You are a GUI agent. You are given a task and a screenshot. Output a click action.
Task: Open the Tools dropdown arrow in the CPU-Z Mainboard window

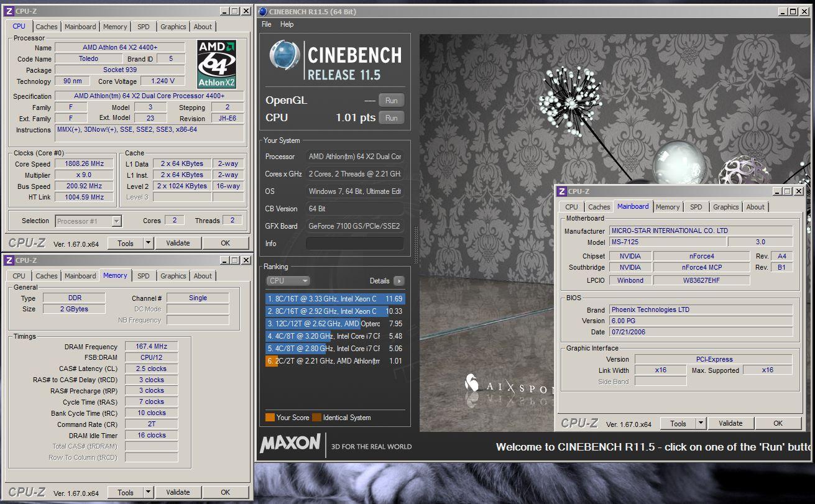[x=701, y=423]
